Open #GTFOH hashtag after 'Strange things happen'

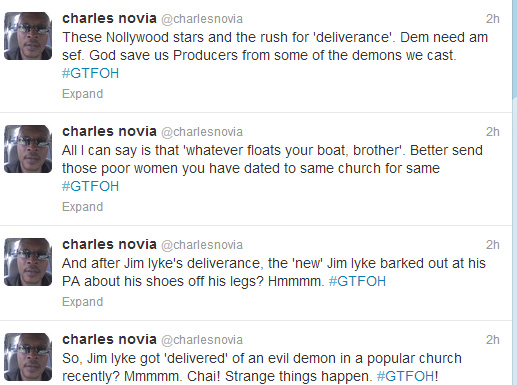406,376
